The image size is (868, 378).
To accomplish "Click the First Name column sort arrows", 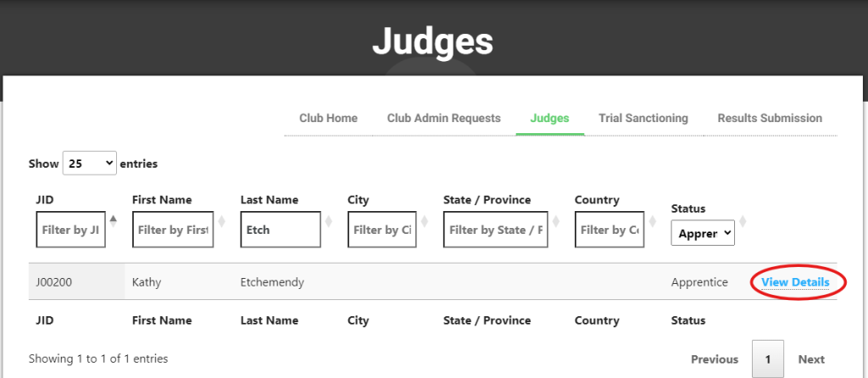I will click(222, 222).
